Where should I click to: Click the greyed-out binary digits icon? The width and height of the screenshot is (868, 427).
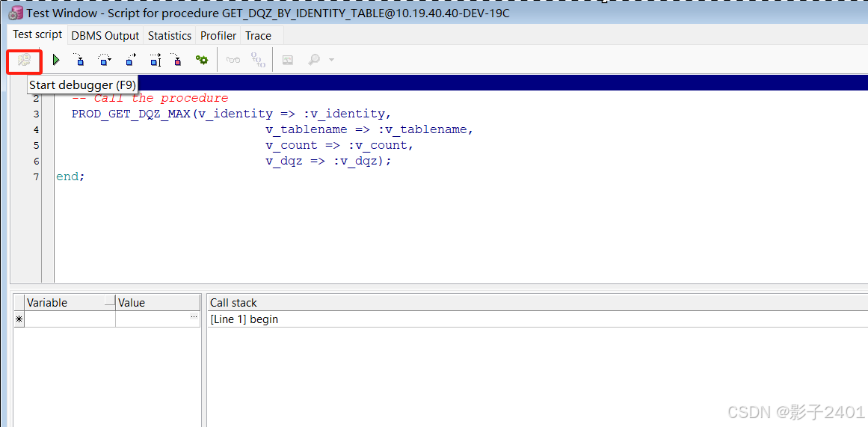(x=258, y=60)
